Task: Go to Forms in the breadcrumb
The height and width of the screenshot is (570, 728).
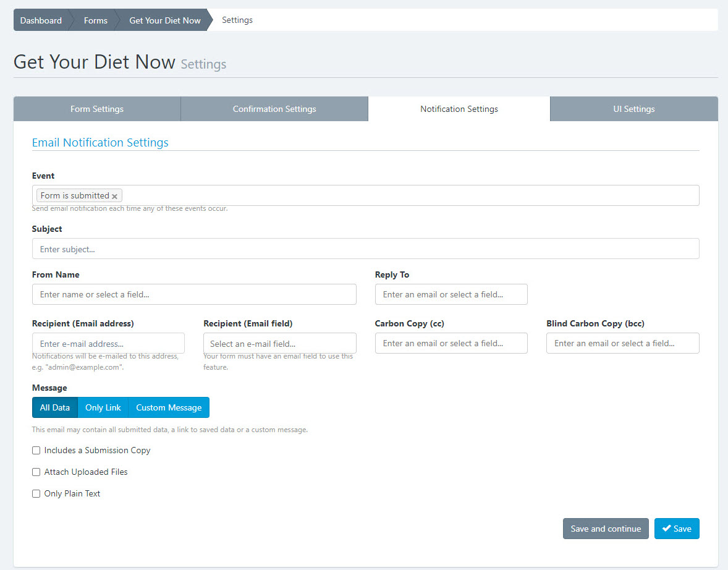Action: (96, 20)
